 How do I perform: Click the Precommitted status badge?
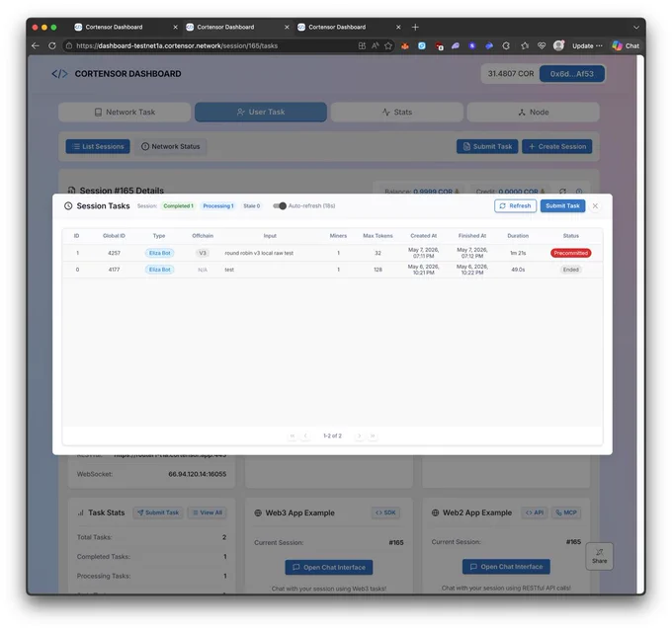pos(570,253)
